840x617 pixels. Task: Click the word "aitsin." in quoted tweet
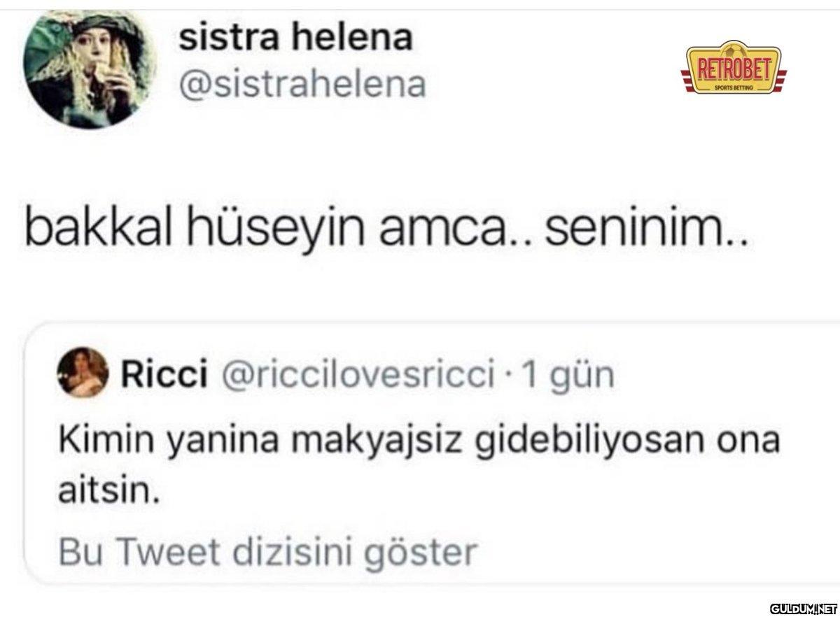[x=104, y=493]
